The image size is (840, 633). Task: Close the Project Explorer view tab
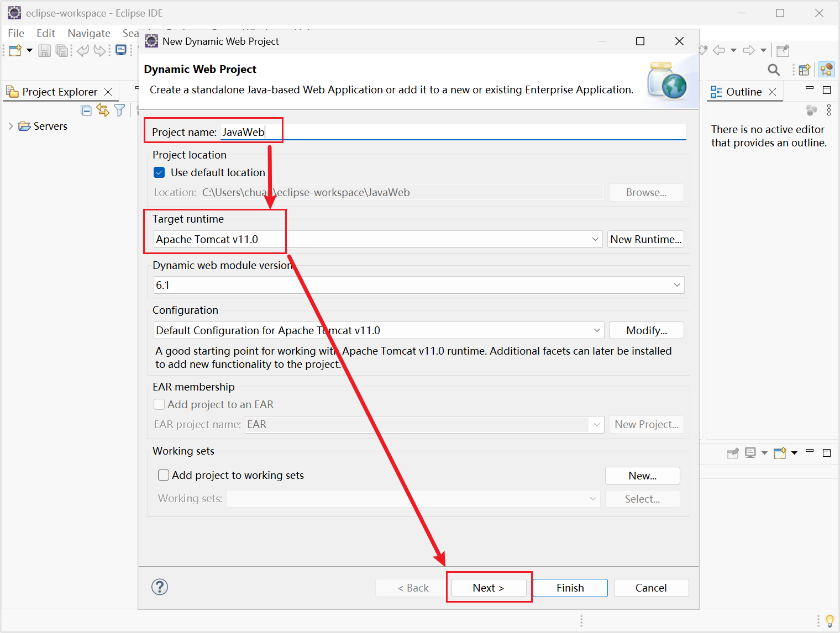[x=108, y=92]
